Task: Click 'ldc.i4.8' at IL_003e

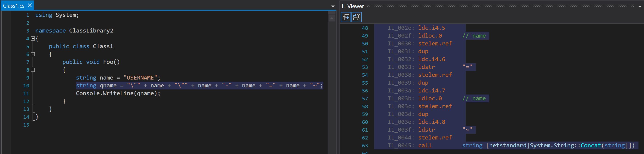Action: coord(431,122)
